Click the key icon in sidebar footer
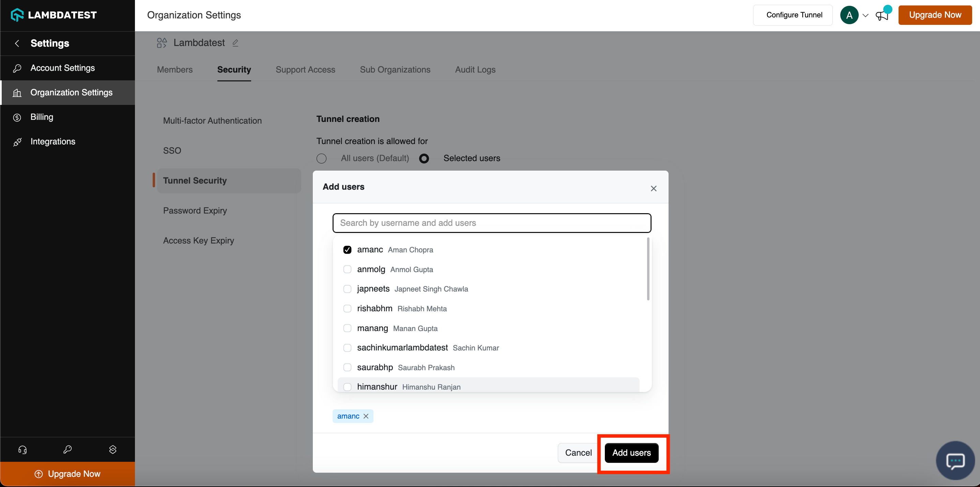 click(x=67, y=450)
